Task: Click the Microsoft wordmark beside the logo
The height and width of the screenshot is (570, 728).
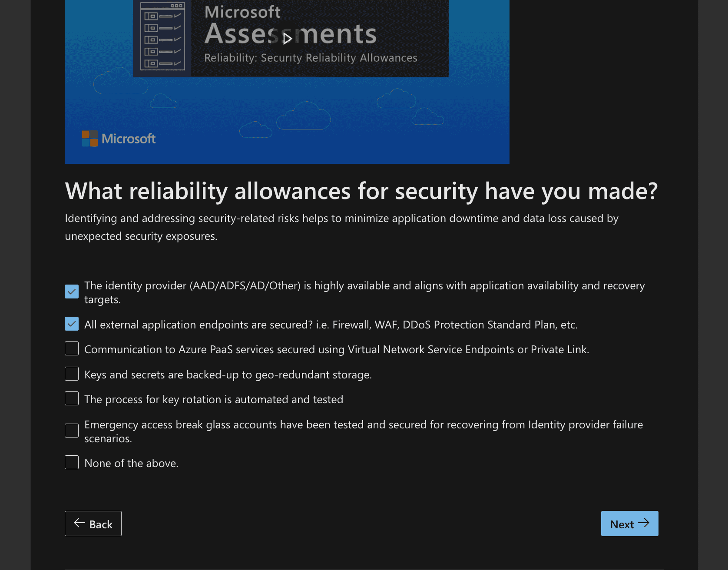Action: point(129,139)
